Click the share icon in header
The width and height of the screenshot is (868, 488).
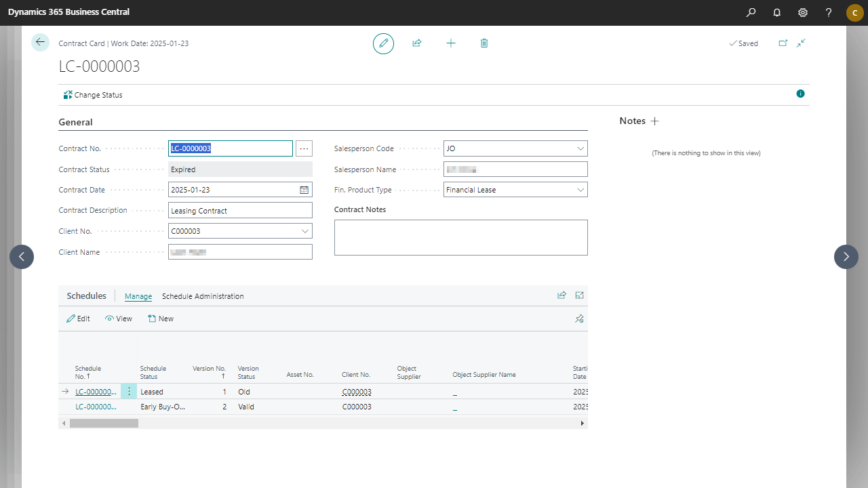(417, 43)
